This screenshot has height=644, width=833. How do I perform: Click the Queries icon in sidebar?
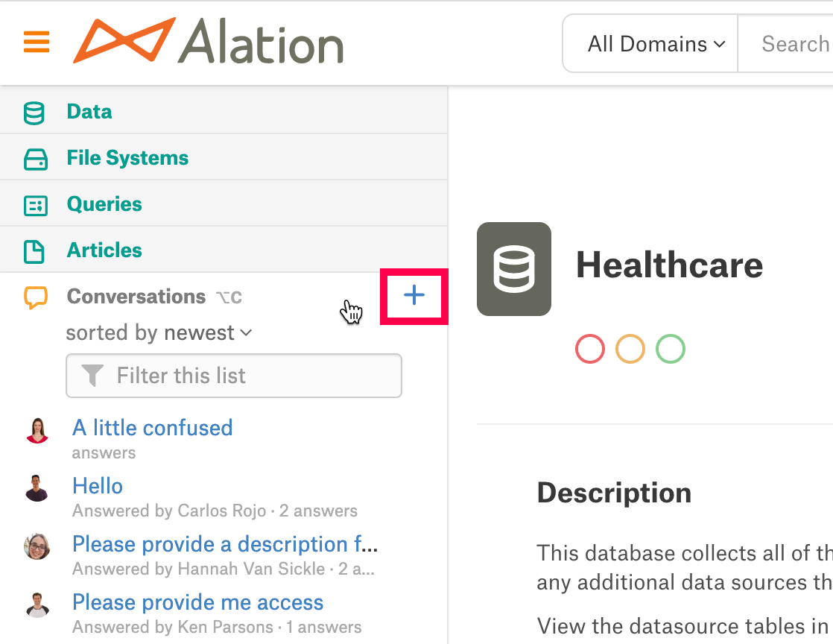click(x=36, y=206)
